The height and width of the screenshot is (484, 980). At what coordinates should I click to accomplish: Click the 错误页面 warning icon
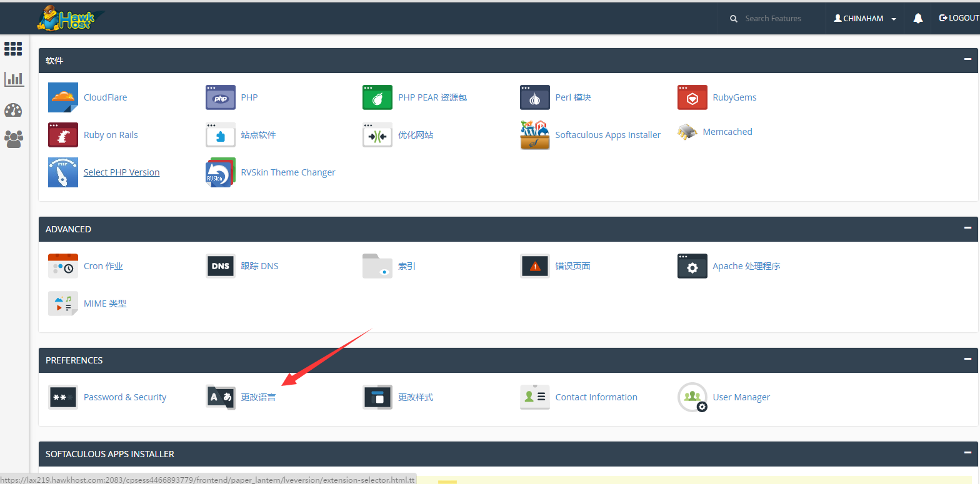535,266
